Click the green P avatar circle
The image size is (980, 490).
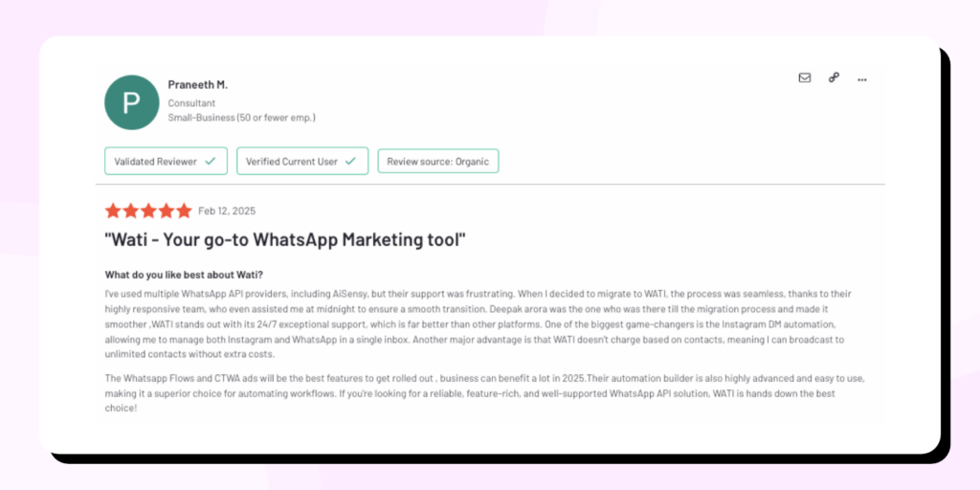[131, 102]
